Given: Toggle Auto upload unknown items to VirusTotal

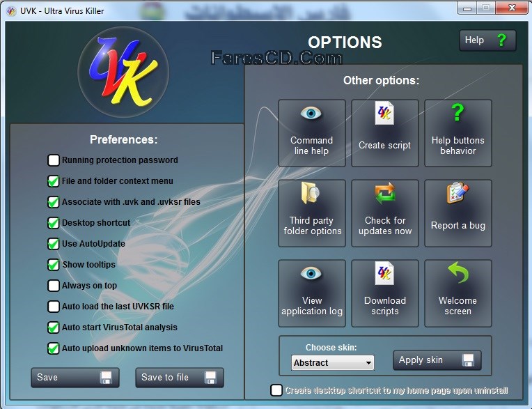Looking at the screenshot, I should point(54,348).
